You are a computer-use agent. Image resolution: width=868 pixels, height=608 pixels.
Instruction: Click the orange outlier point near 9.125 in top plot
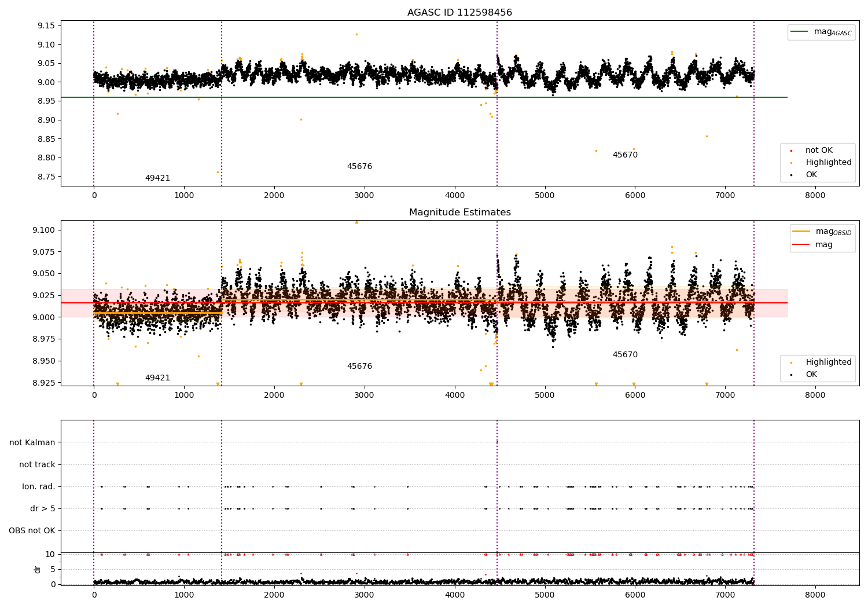[356, 34]
